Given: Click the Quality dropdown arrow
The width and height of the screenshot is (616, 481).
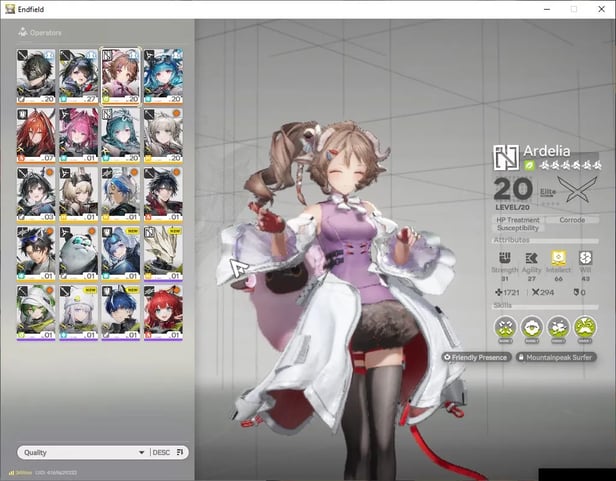Looking at the screenshot, I should click(x=141, y=453).
